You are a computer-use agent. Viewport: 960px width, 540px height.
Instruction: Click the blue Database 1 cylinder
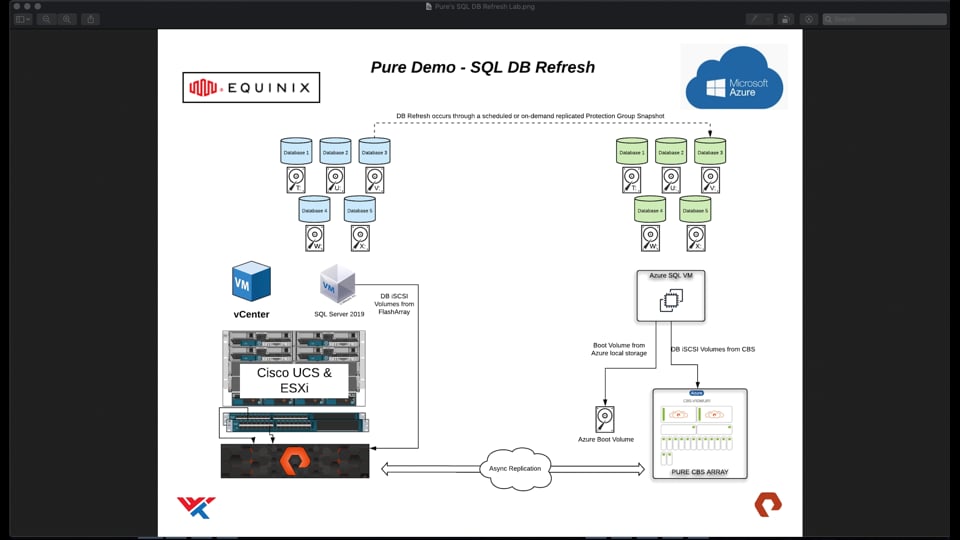pos(296,151)
